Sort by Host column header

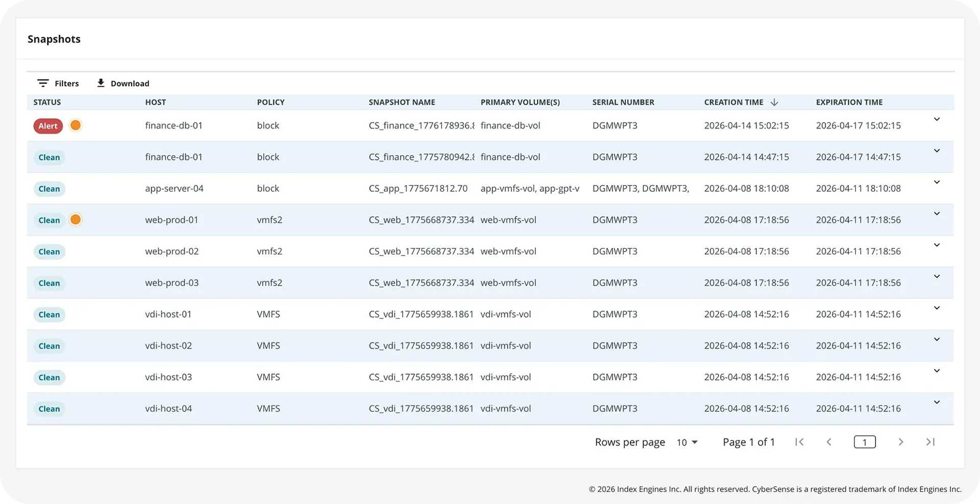coord(155,102)
